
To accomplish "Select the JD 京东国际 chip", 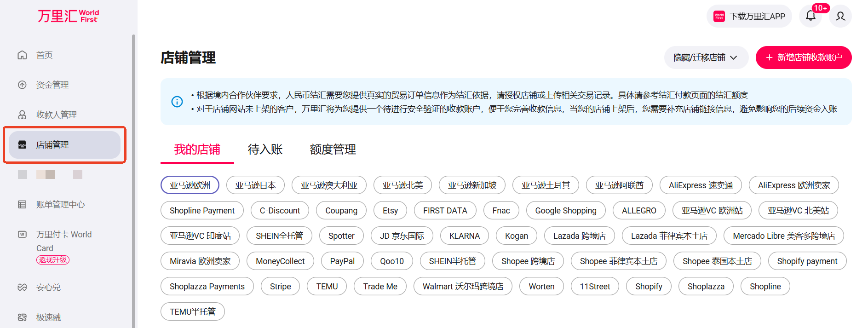I will pos(402,236).
